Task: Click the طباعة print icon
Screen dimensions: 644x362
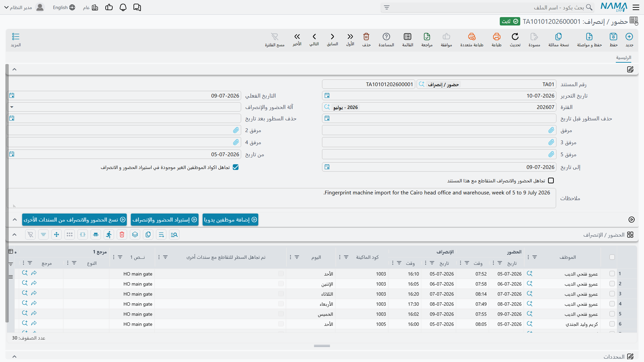Action: 497,37
